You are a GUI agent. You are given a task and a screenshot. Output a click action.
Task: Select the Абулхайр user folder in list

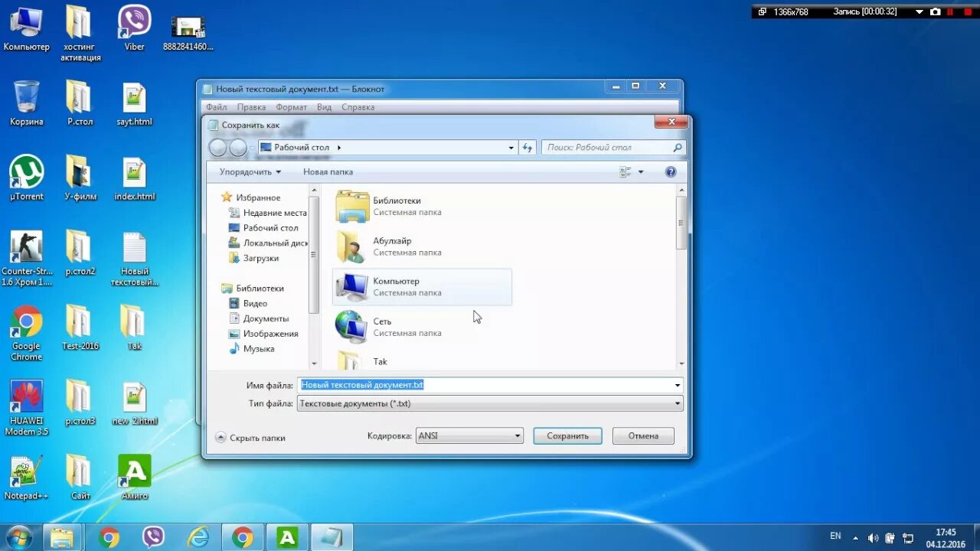423,246
